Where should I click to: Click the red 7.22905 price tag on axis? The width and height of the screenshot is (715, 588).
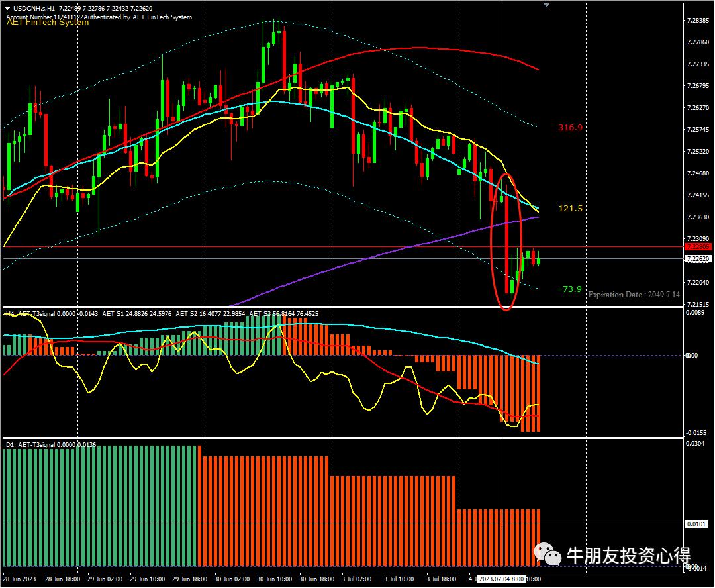tap(696, 247)
